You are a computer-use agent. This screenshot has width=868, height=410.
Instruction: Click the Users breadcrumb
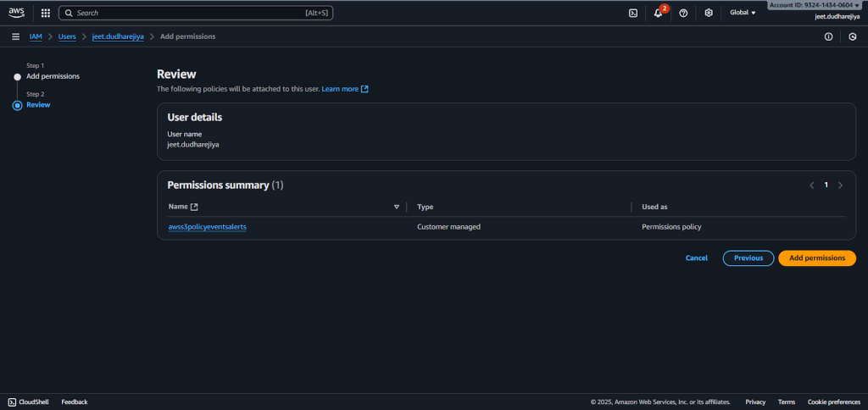(x=67, y=36)
